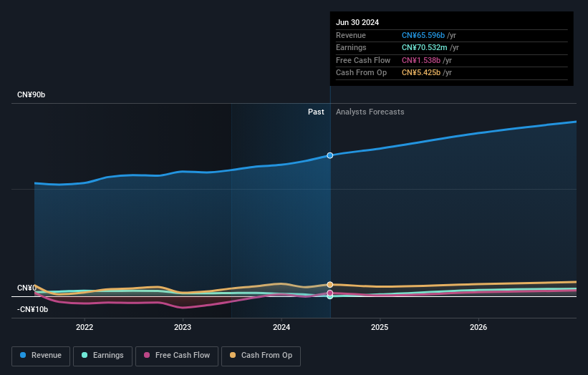This screenshot has height=375, width=588.
Task: Toggle the Earnings legend button
Action: click(102, 356)
